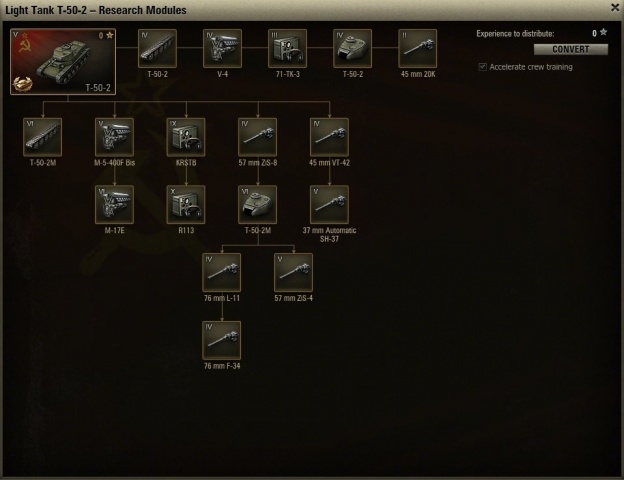Choose the 45 mm 20K gun module
Viewport: 624px width, 480px height.
(417, 48)
